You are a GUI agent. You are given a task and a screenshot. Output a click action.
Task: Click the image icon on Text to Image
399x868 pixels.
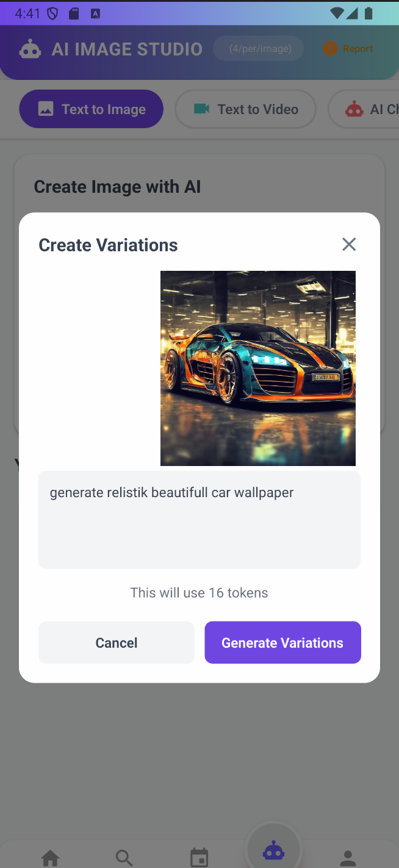click(x=46, y=109)
